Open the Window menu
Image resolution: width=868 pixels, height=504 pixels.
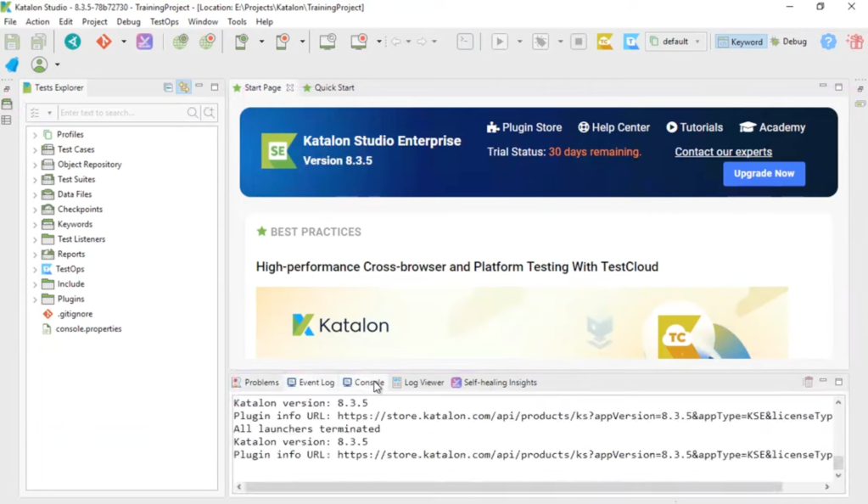(x=203, y=21)
